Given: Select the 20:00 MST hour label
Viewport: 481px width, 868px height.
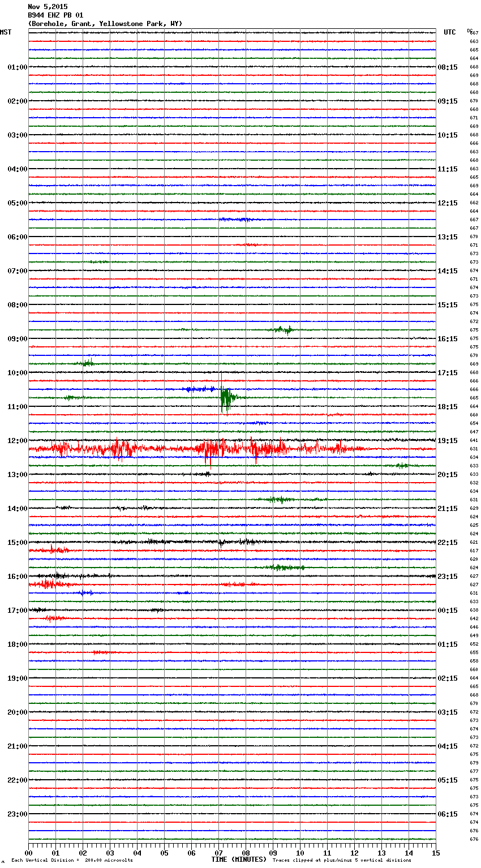Looking at the screenshot, I should 17,712.
